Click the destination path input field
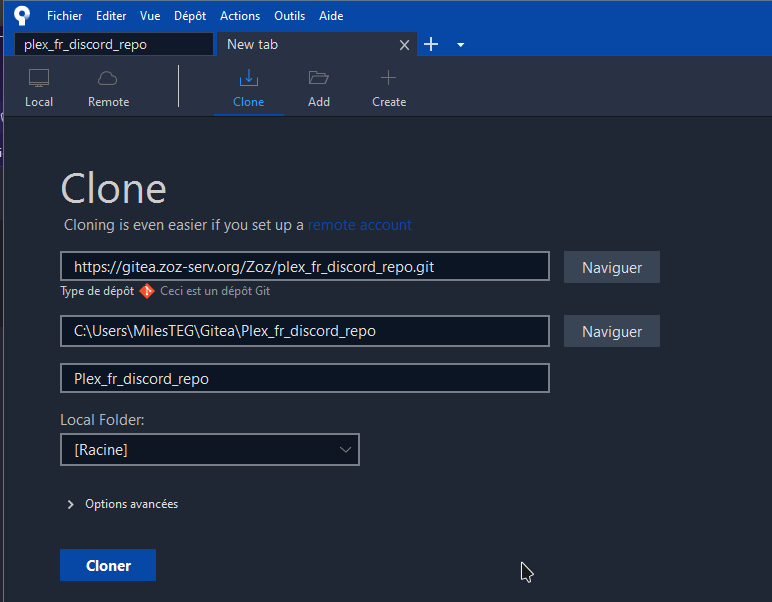Image resolution: width=772 pixels, height=602 pixels. pos(305,331)
